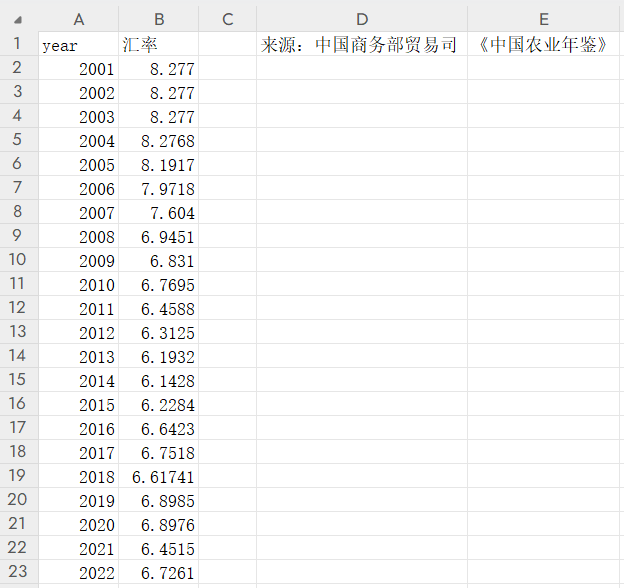Select row 1 header

[19, 44]
